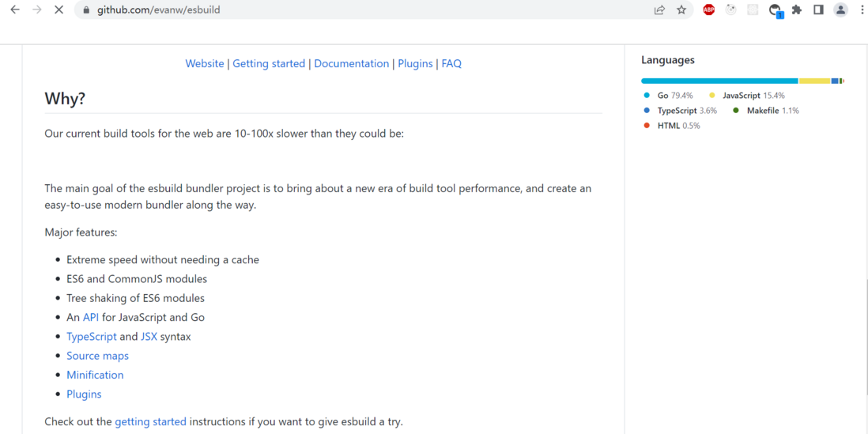The image size is (868, 434).
Task: Open the Extensions puzzle-piece menu
Action: pyautogui.click(x=797, y=9)
